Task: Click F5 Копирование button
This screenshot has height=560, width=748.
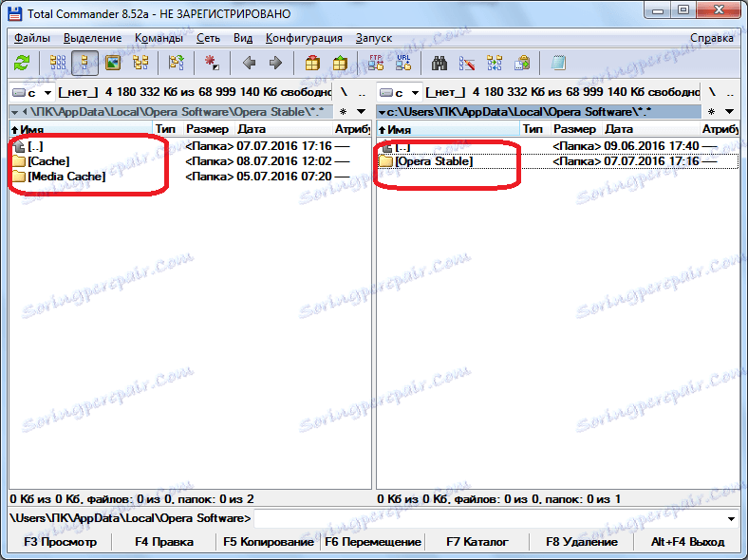Action: pos(269,542)
